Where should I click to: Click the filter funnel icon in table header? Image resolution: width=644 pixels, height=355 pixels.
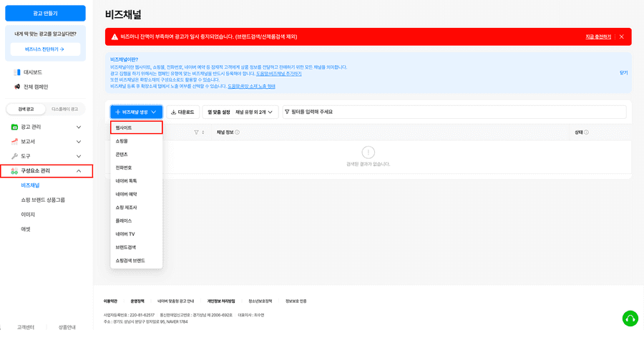click(197, 132)
